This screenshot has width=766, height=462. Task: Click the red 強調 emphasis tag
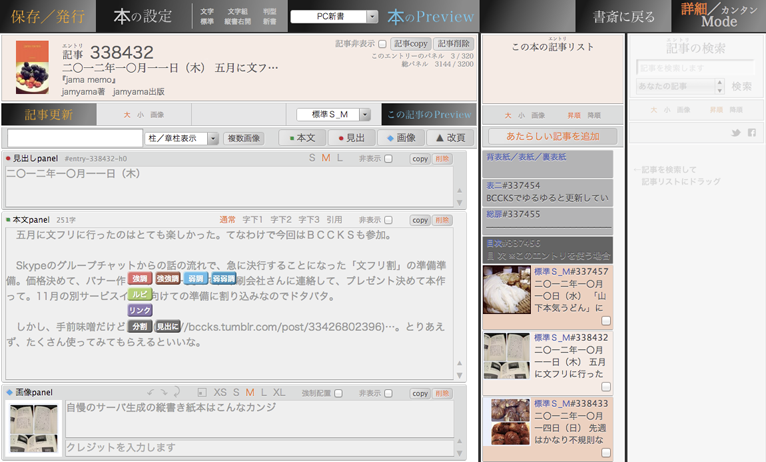pos(140,278)
